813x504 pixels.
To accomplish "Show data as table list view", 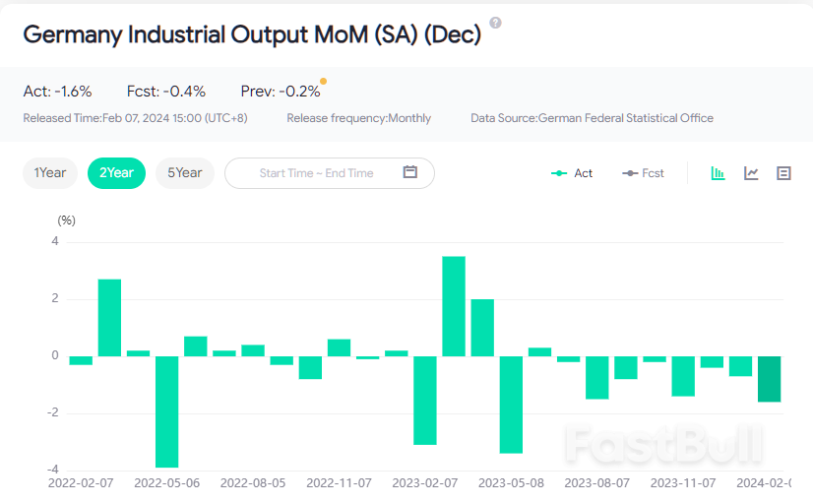I will [x=783, y=173].
